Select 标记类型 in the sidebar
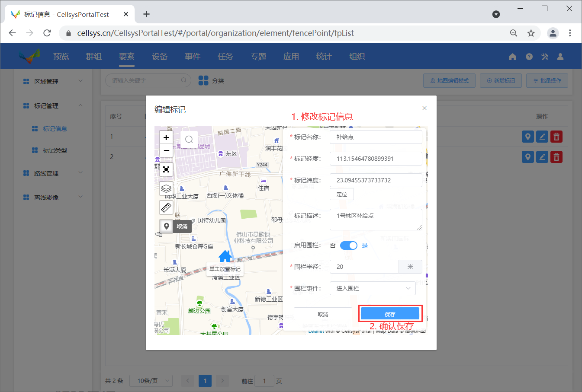The image size is (582, 392). [55, 150]
